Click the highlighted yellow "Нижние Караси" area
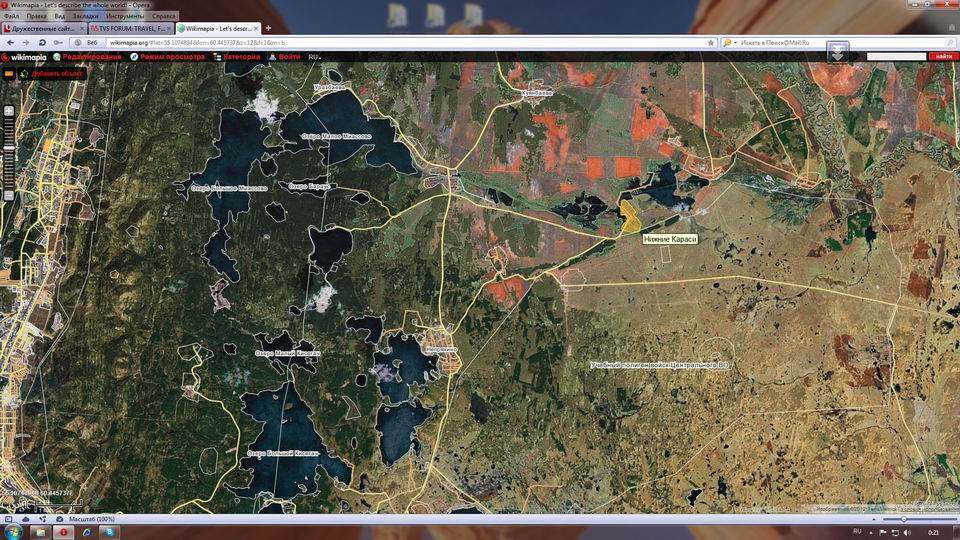 click(x=631, y=215)
